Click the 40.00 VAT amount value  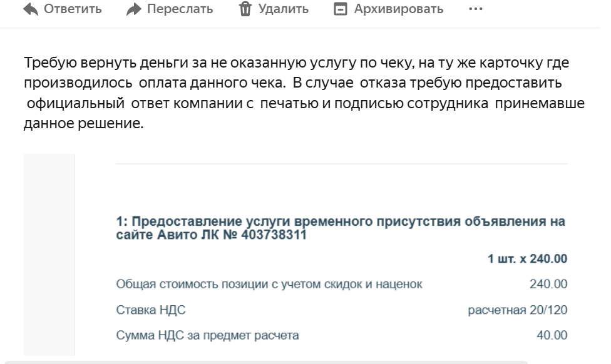pyautogui.click(x=552, y=336)
